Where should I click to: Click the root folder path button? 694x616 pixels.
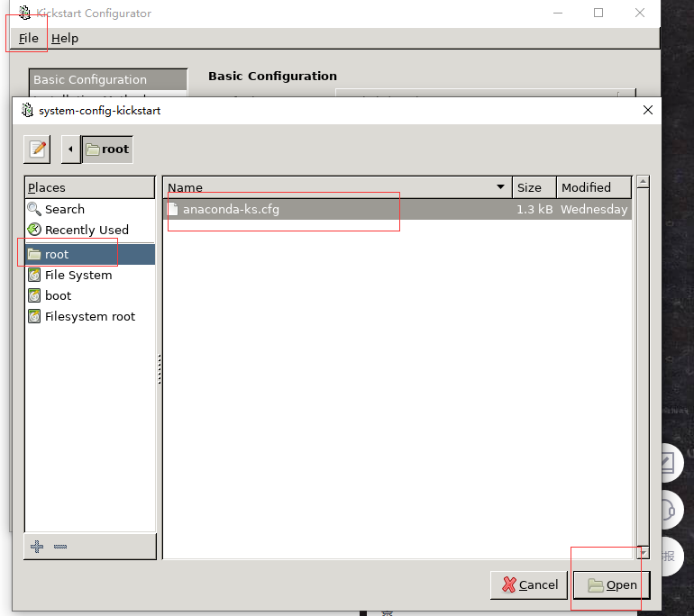[x=107, y=149]
